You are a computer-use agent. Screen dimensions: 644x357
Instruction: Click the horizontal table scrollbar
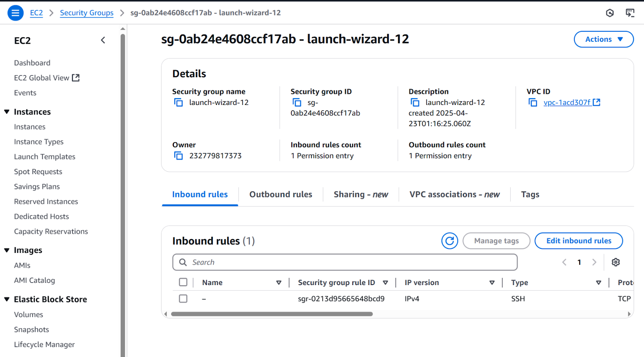point(272,314)
